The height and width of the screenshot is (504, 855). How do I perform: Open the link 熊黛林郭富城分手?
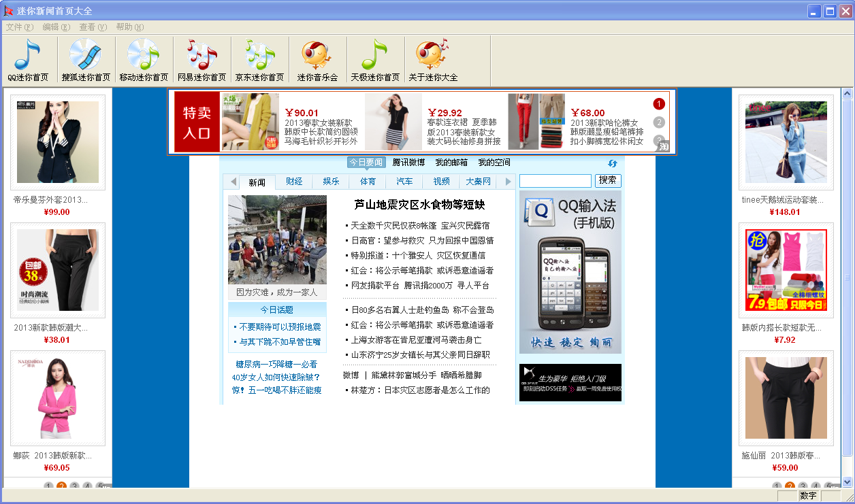(404, 375)
